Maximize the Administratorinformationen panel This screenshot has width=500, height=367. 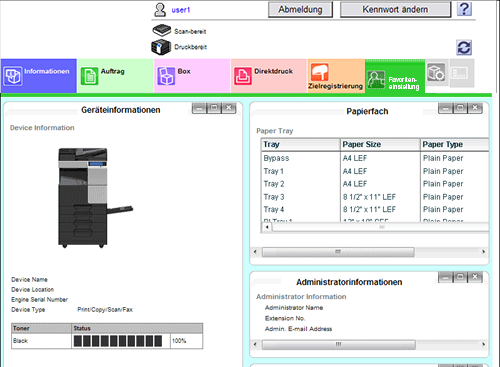460,277
